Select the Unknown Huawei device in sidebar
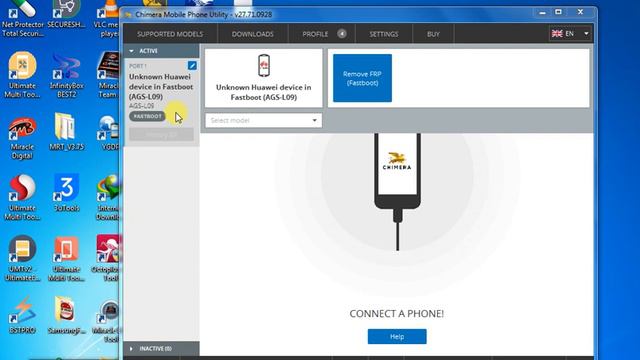This screenshot has height=360, width=640. click(161, 87)
